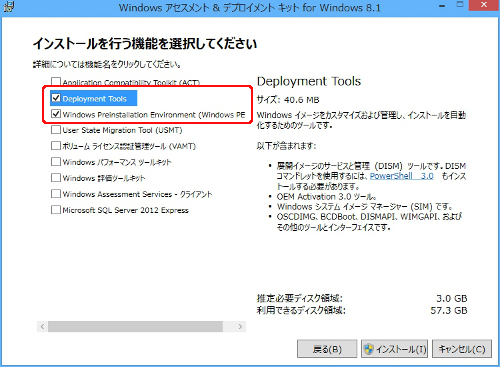
Task: Check the ボリューム ライセンス認証管理ツール (VAMT) box
Action: coord(56,146)
